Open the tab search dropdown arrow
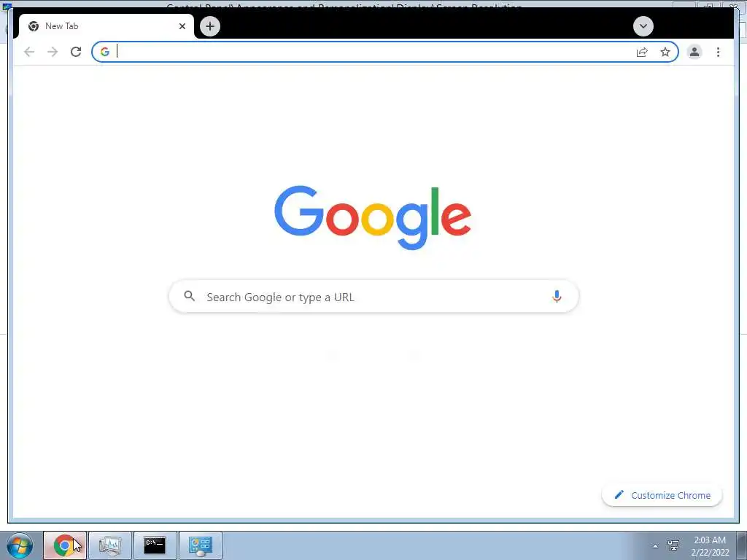747x560 pixels. coord(643,26)
